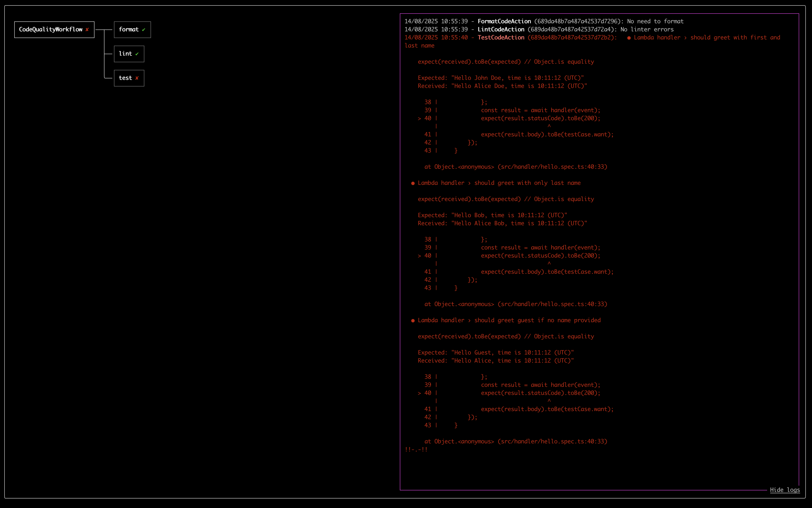Click Received 'Hello Alice Doe' line
Image resolution: width=812 pixels, height=508 pixels.
point(502,86)
